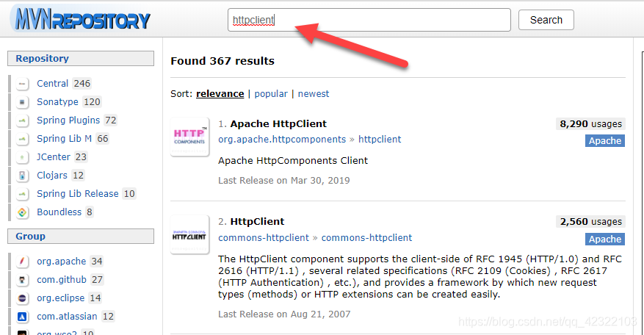Open the second result HttpClient title
Screen dimensions: 644x335
coord(257,222)
